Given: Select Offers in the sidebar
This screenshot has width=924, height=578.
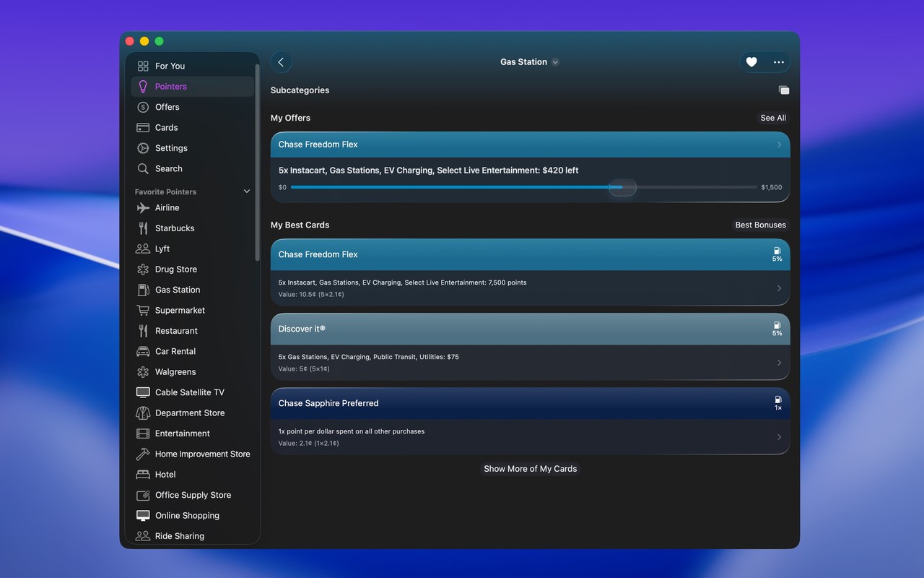Looking at the screenshot, I should click(x=193, y=107).
